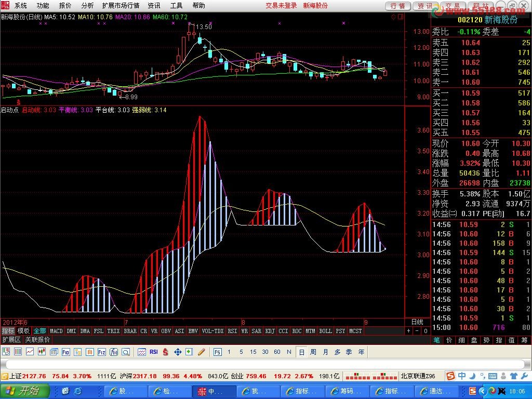Click the 上证 index value 2127.76
This screenshot has height=399, width=532.
point(34,376)
